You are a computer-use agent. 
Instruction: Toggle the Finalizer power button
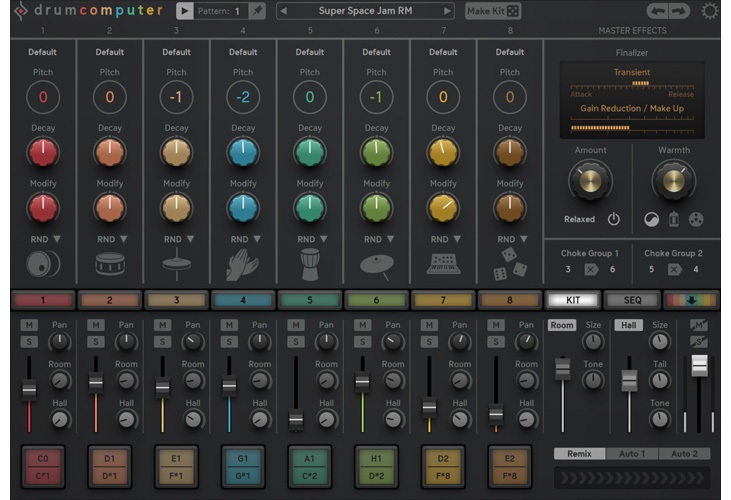click(613, 219)
